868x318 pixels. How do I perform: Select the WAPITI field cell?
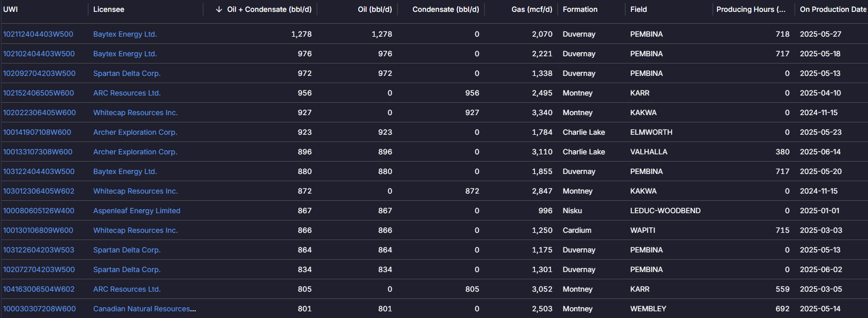[643, 230]
